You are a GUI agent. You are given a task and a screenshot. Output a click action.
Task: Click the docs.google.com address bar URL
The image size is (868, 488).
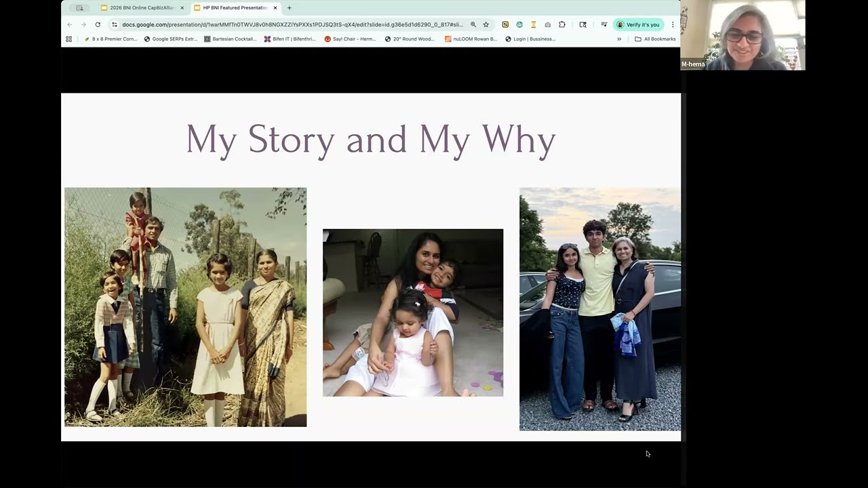tap(292, 24)
